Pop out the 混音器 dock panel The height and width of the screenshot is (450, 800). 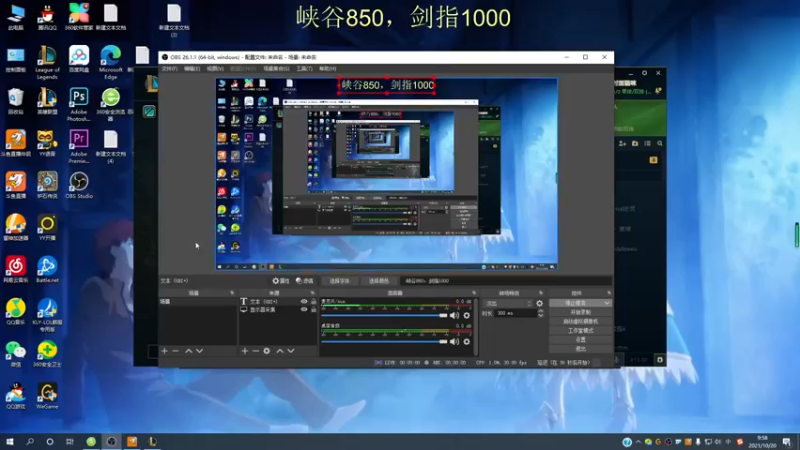tap(474, 293)
